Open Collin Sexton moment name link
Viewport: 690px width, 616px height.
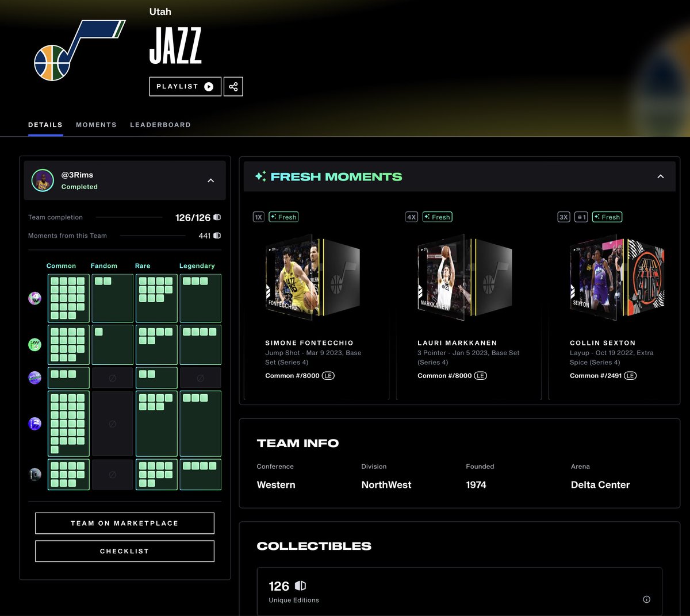(x=603, y=343)
